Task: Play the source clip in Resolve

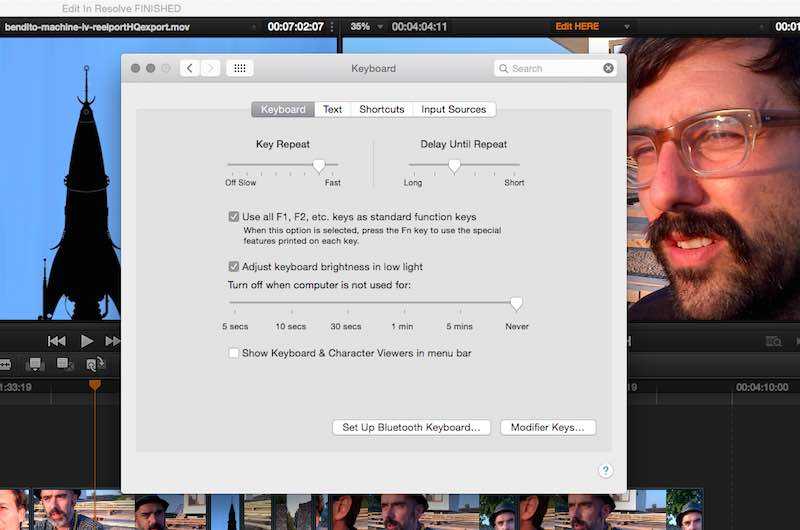Action: point(87,341)
